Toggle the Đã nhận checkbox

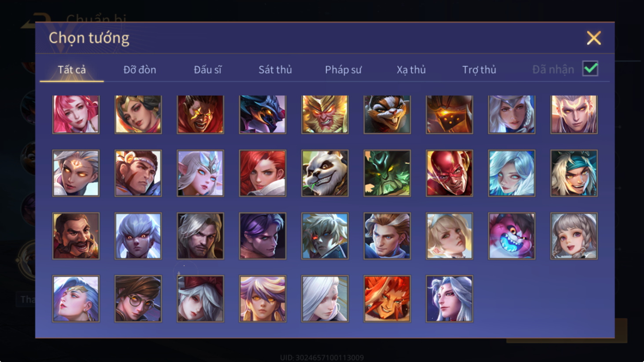click(590, 69)
